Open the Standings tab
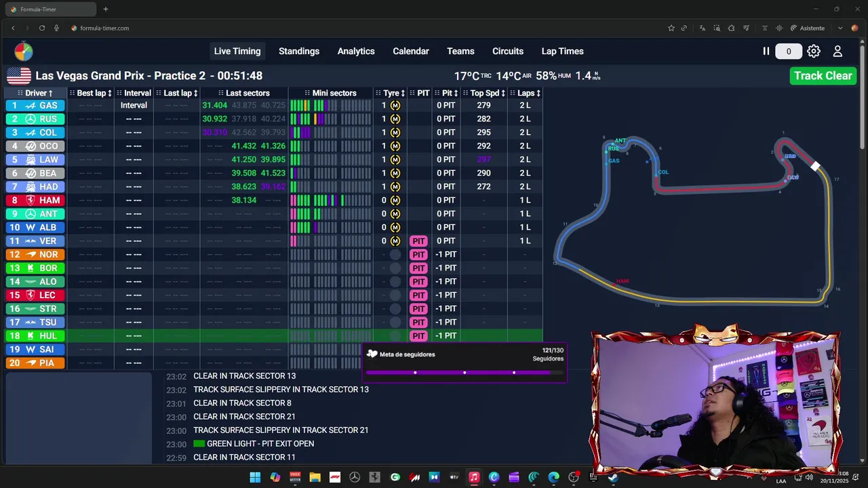 pos(299,52)
